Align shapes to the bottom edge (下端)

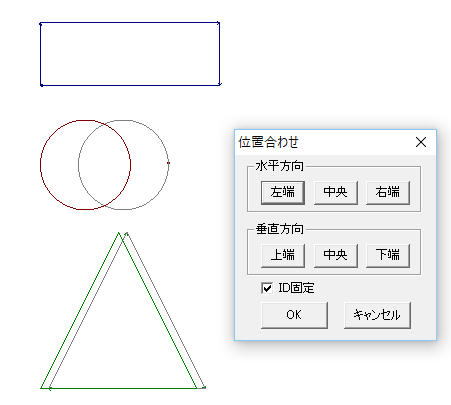[x=388, y=256]
